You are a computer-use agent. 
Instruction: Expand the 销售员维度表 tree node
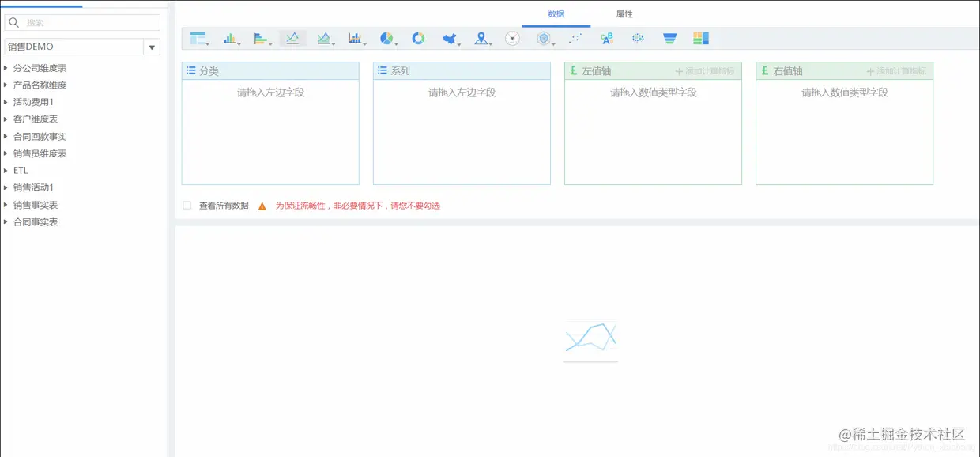point(6,153)
